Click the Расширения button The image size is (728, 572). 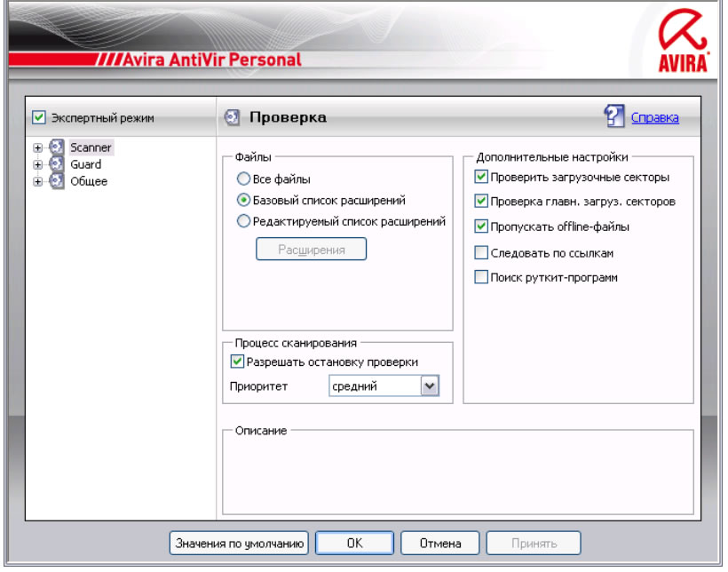[311, 250]
